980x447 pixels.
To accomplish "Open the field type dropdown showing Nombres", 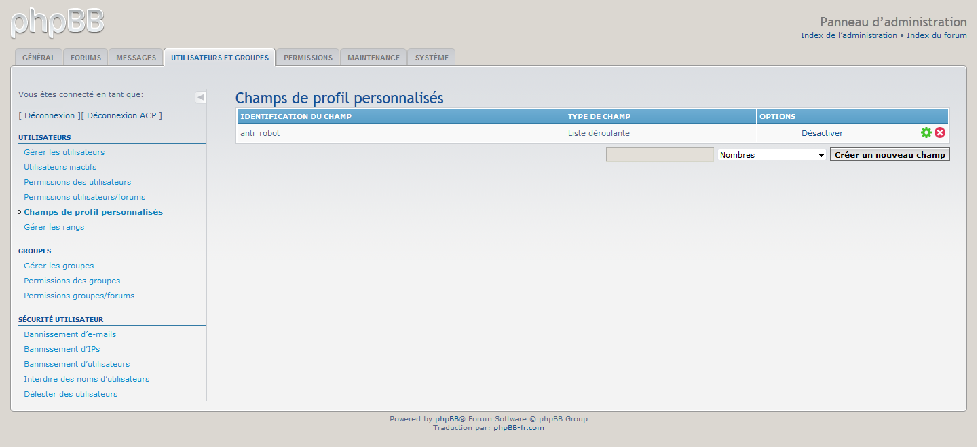I will [x=772, y=155].
